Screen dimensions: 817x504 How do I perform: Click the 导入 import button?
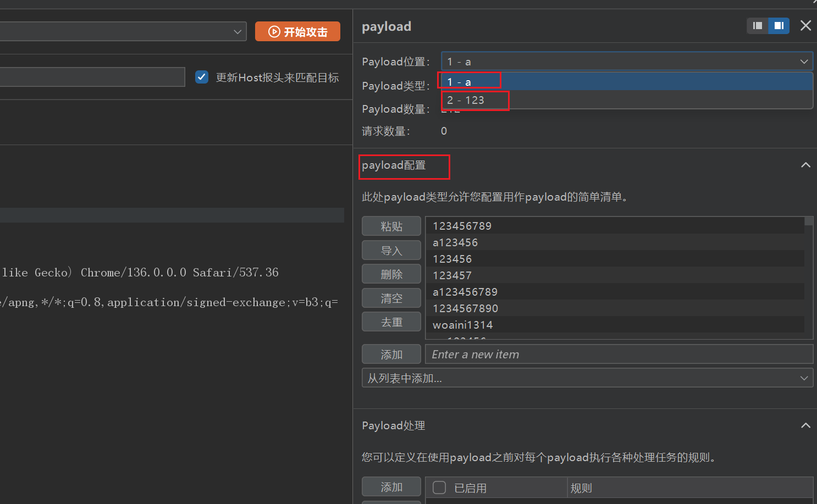pyautogui.click(x=391, y=251)
